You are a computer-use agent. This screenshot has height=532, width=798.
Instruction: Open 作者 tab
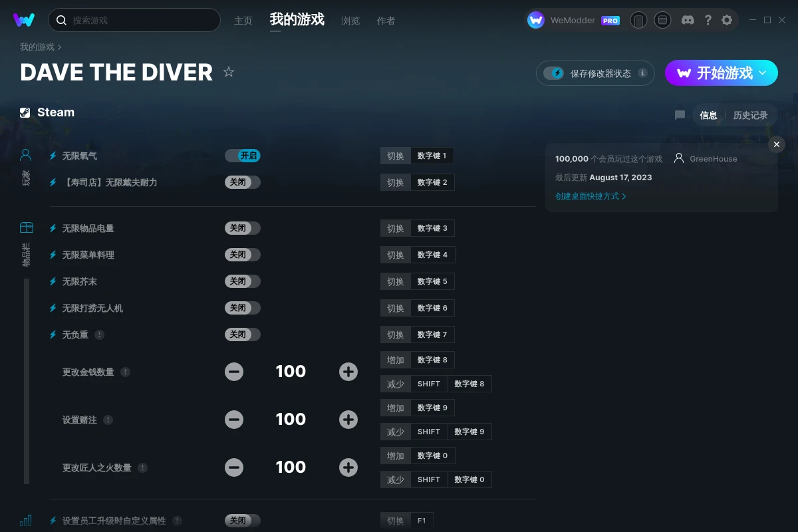pos(386,21)
